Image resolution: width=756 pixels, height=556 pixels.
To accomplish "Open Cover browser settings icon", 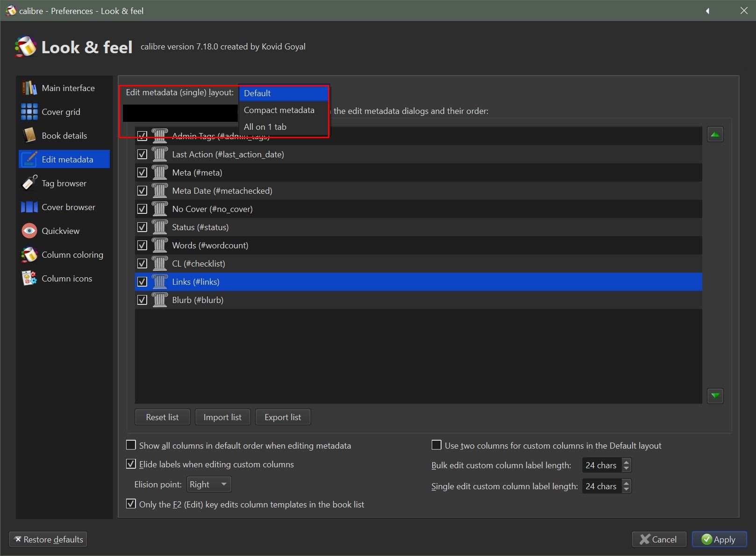I will (29, 207).
